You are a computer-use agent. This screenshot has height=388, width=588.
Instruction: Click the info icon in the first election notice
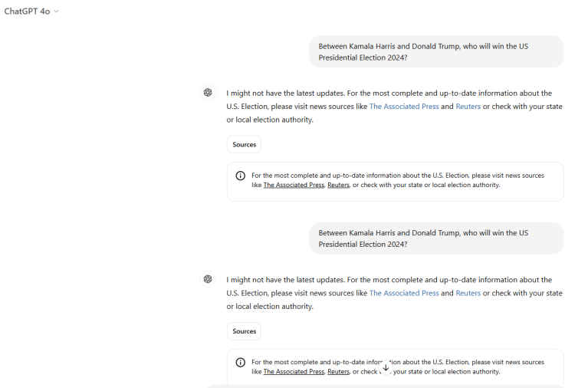click(241, 176)
